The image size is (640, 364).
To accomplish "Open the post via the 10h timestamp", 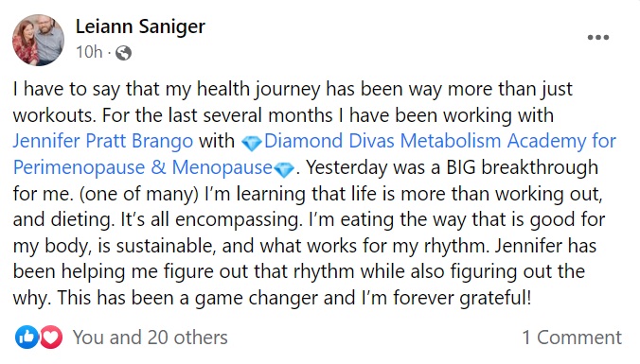I will point(89,52).
